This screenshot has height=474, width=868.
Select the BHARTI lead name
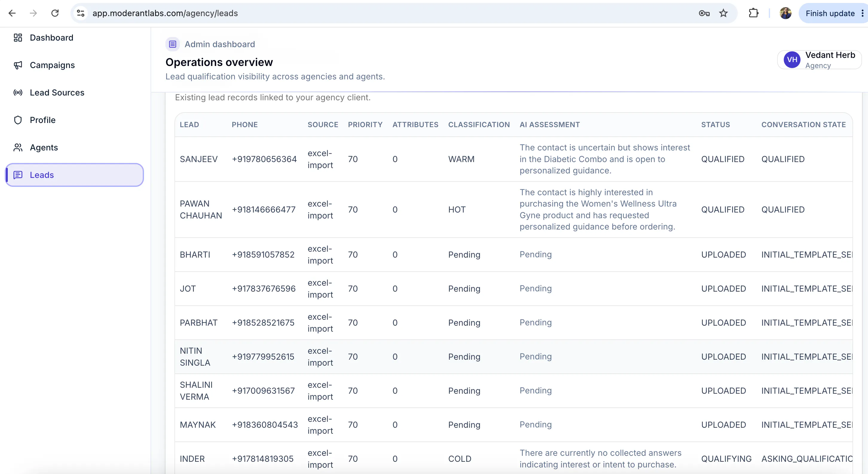tap(195, 255)
